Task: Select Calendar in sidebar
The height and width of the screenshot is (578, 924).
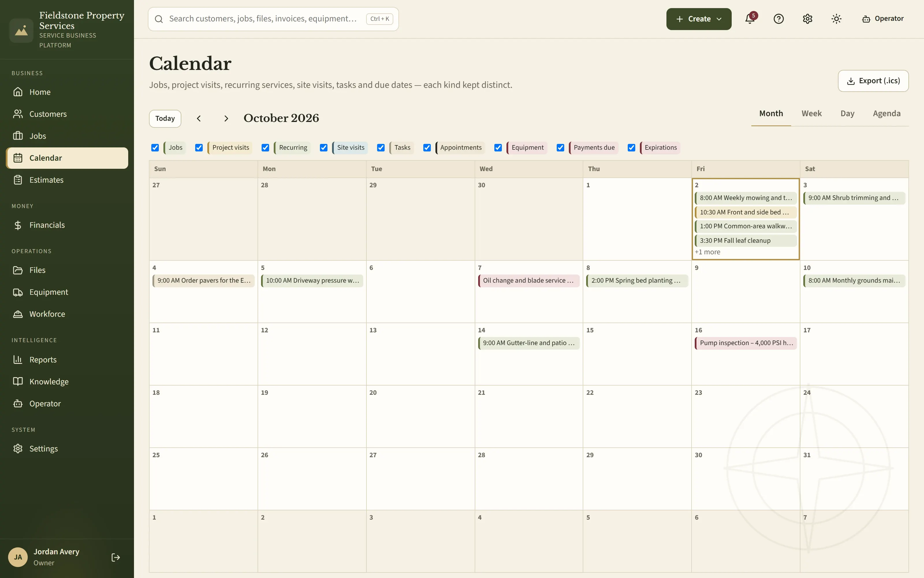Action: 67,158
